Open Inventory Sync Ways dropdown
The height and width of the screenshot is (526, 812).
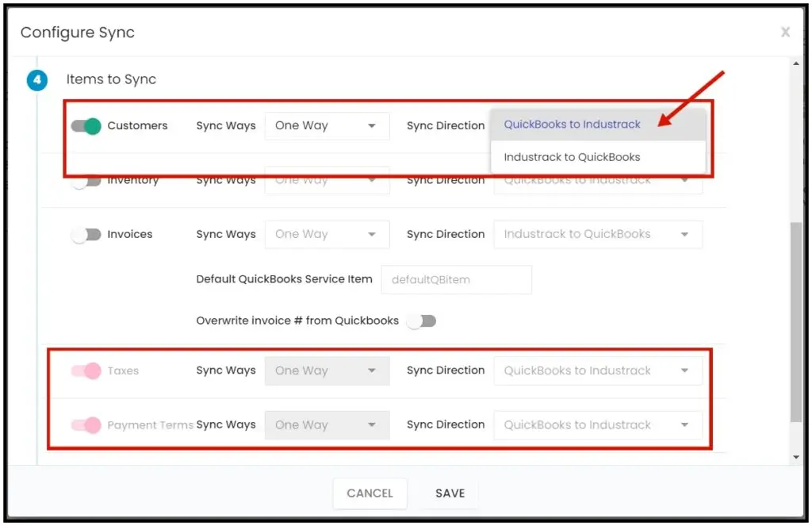point(327,181)
